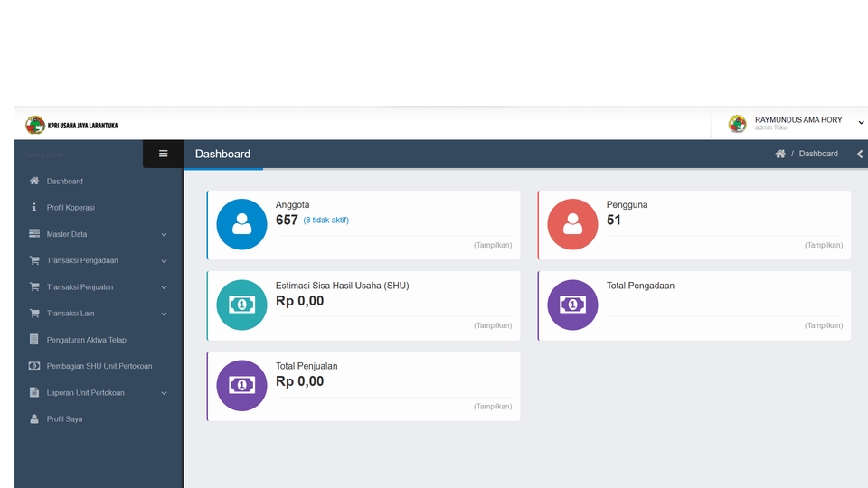Click the KPRI Usaha Jaya Larantuka logo

click(71, 125)
